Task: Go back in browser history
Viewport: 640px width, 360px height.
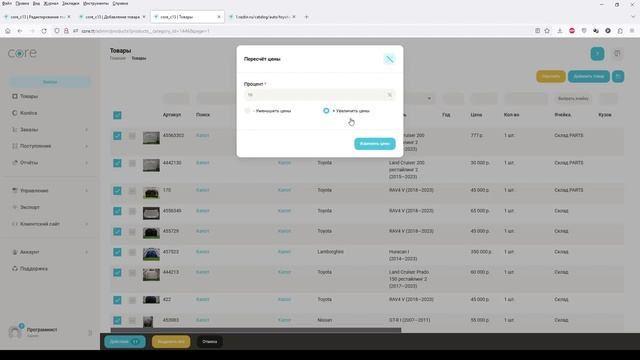Action: (x=20, y=31)
